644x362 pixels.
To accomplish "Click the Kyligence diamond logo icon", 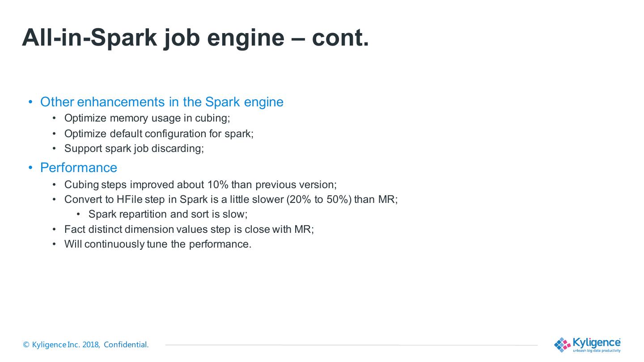I will click(563, 345).
